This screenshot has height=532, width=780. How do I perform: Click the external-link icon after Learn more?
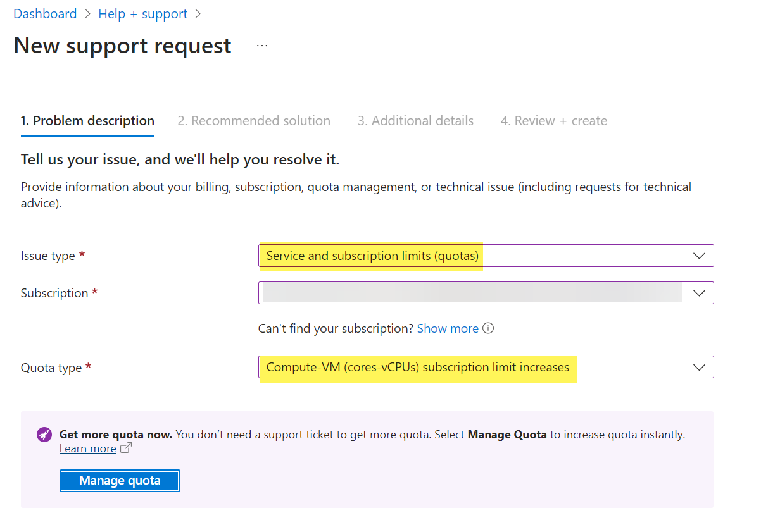coord(125,448)
